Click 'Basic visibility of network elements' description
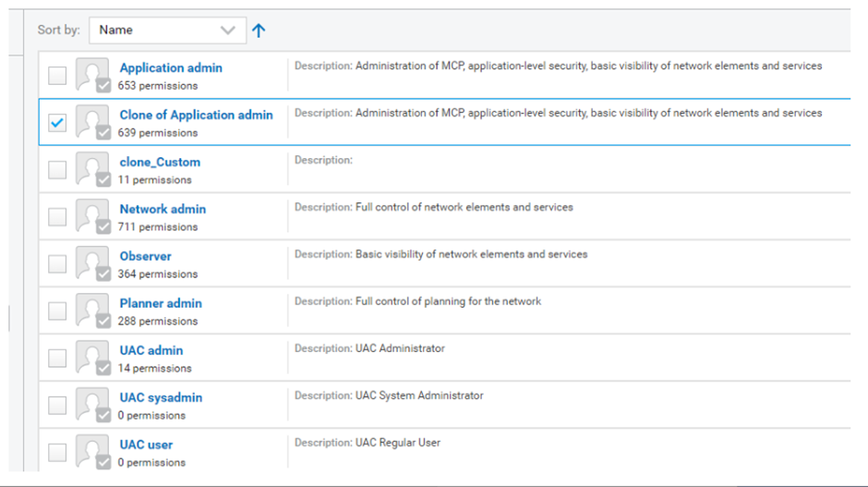Image resolution: width=868 pixels, height=487 pixels. click(471, 254)
